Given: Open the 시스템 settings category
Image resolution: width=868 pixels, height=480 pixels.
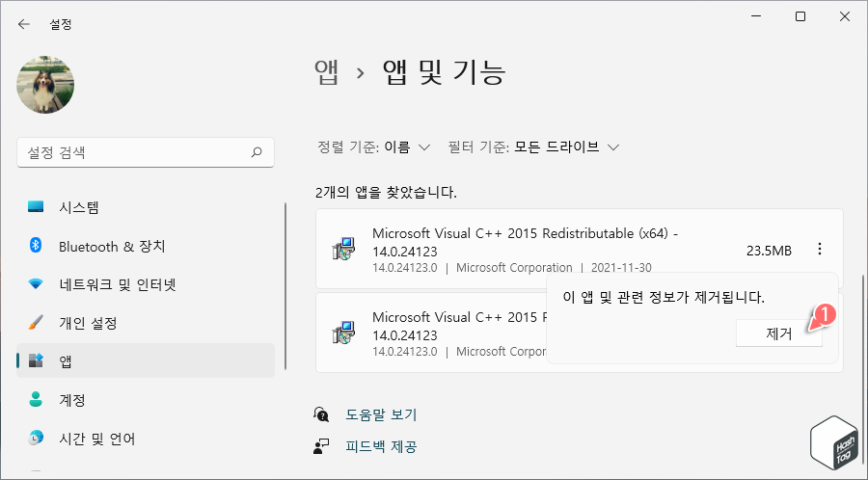Looking at the screenshot, I should point(146,208).
